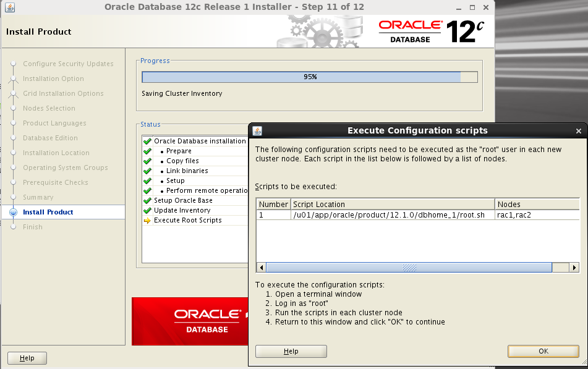Select Prerequisite Checks step

pos(56,182)
